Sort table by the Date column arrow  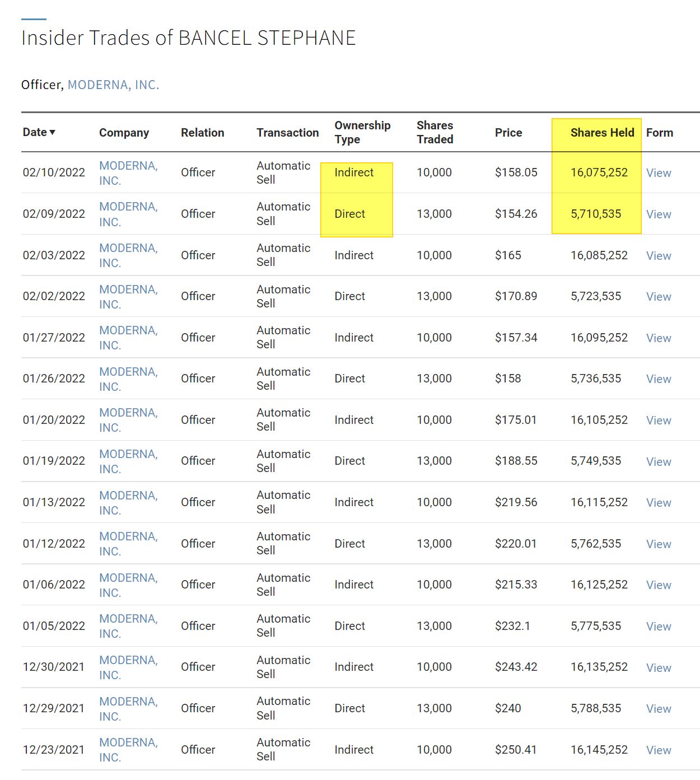[52, 133]
